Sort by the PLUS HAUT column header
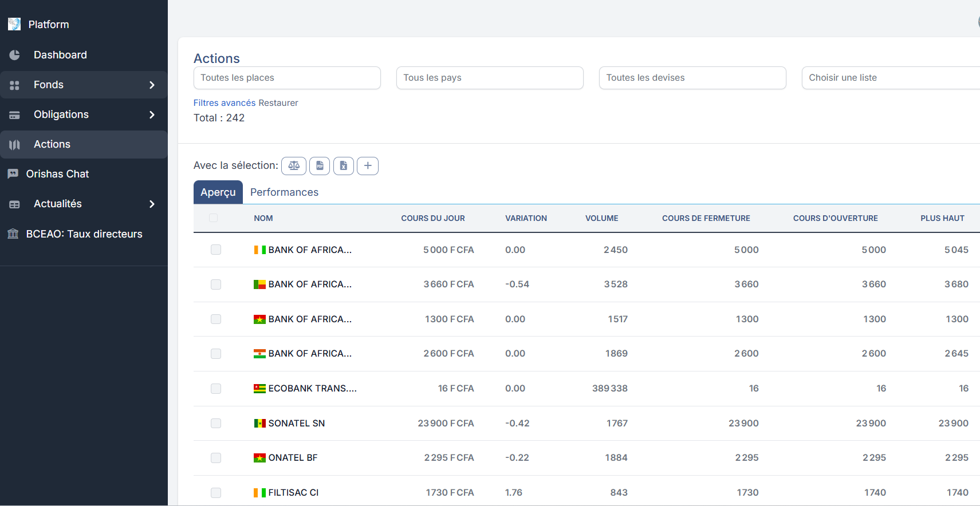The width and height of the screenshot is (980, 506). [943, 219]
